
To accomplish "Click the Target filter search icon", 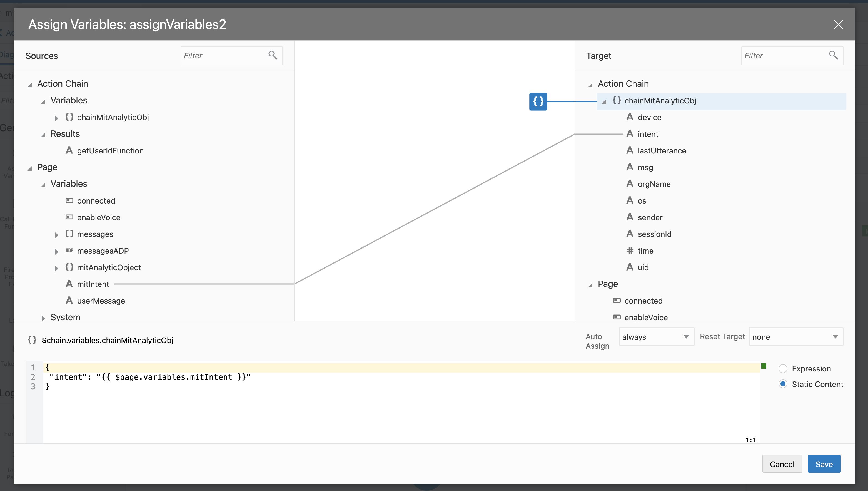I will (x=833, y=55).
